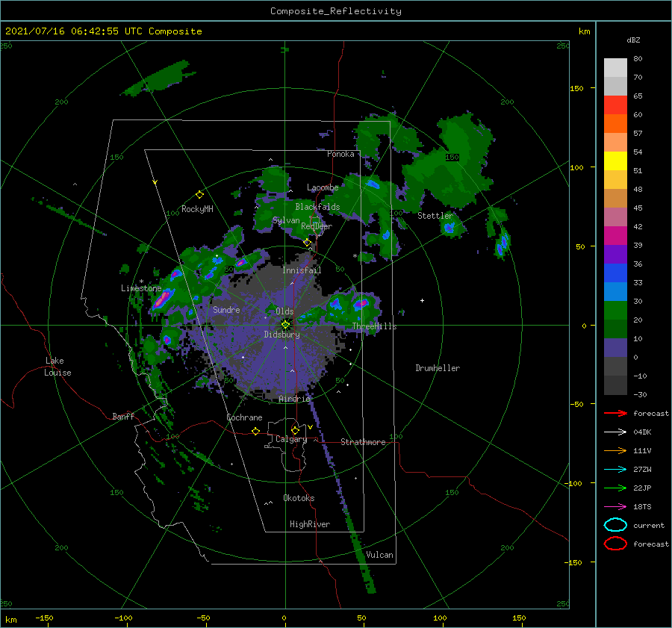Click the yellow diamond marker near RockyMH
This screenshot has width=672, height=628.
(x=199, y=195)
